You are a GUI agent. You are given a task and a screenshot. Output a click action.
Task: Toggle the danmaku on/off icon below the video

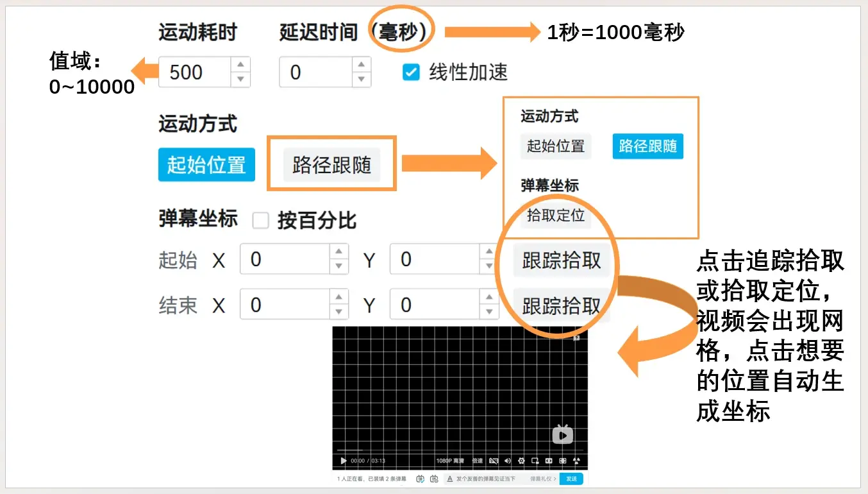coord(421,479)
